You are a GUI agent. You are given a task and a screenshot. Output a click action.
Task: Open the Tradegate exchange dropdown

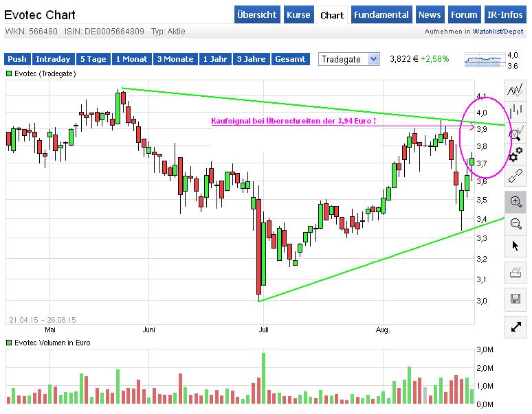click(349, 59)
